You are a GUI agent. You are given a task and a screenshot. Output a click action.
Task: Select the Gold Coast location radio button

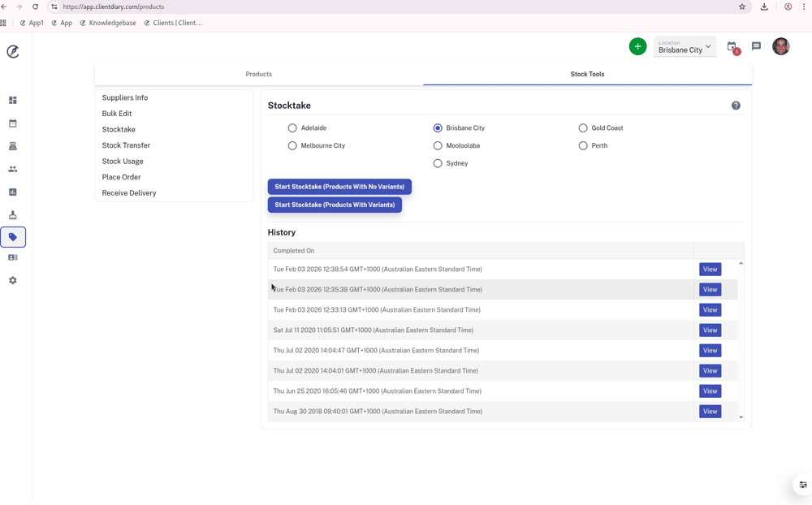click(583, 128)
